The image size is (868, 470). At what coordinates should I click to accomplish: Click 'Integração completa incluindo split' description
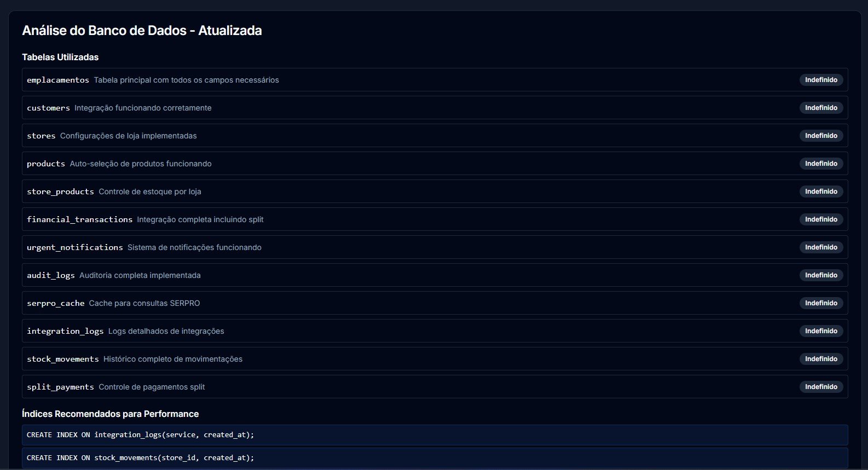(200, 219)
